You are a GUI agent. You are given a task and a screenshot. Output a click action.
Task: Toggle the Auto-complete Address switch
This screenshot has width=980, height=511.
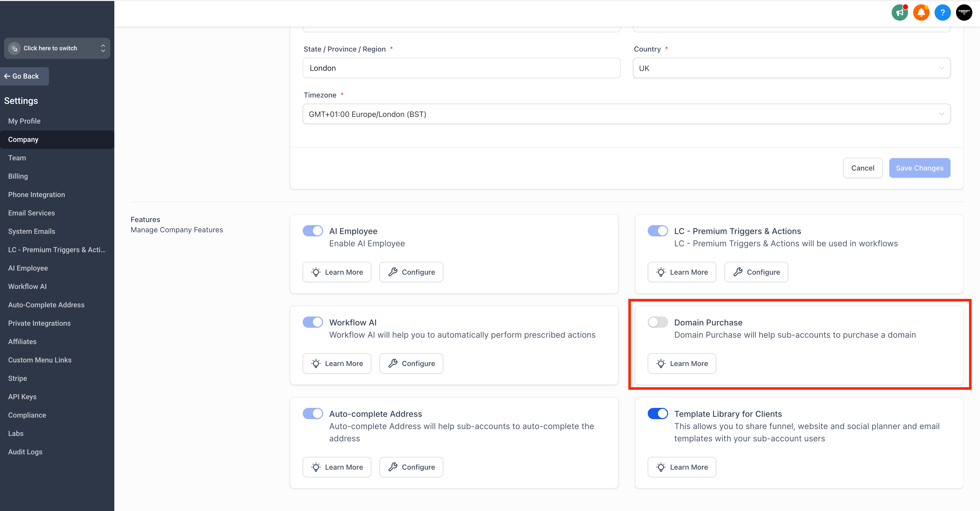point(313,413)
